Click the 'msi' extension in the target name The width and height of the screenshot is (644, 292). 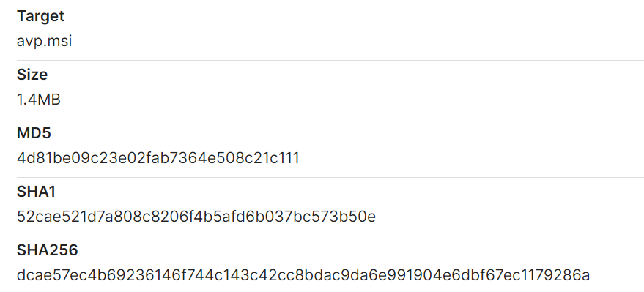pyautogui.click(x=61, y=41)
